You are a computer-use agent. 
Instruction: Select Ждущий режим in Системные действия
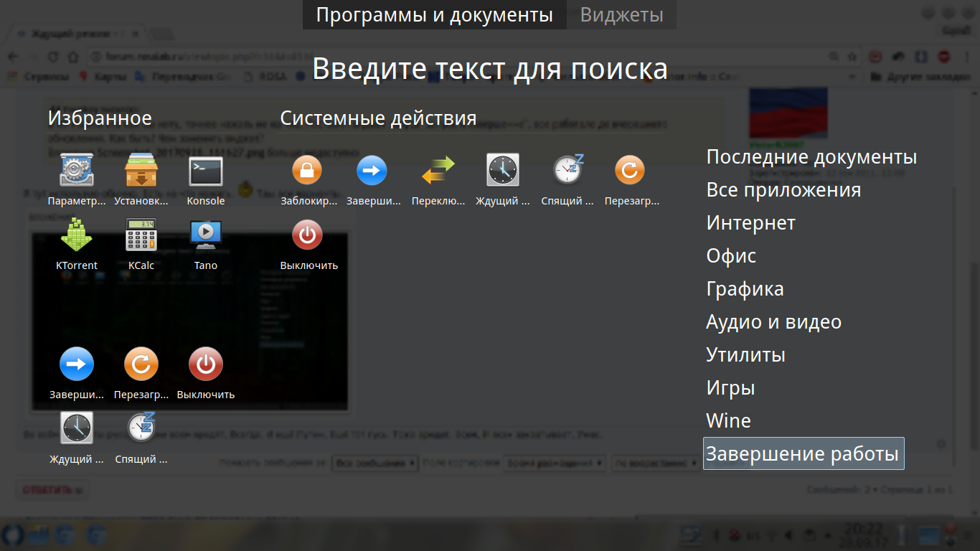[502, 171]
